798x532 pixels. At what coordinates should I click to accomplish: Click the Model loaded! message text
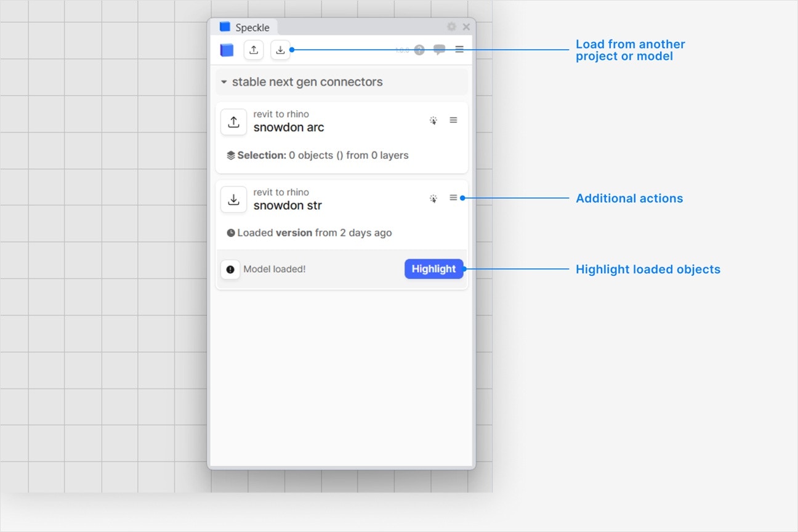275,269
